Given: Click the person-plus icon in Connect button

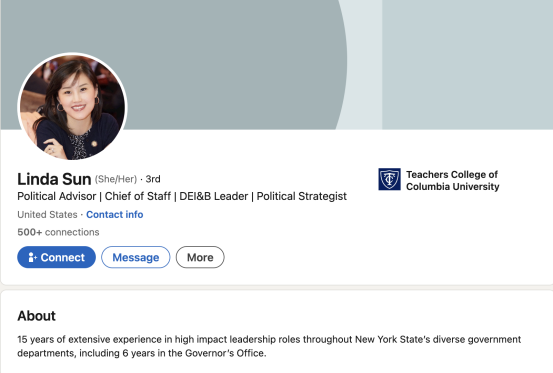Looking at the screenshot, I should [32, 257].
